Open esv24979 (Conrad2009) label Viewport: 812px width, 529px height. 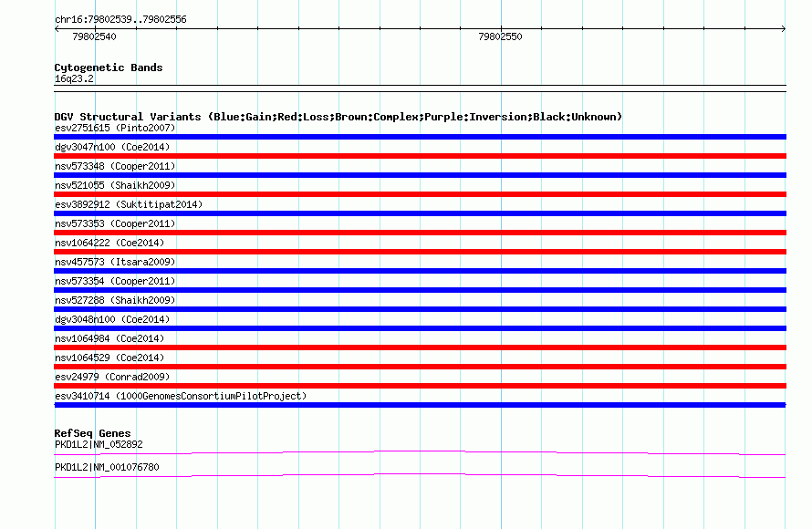pos(112,377)
